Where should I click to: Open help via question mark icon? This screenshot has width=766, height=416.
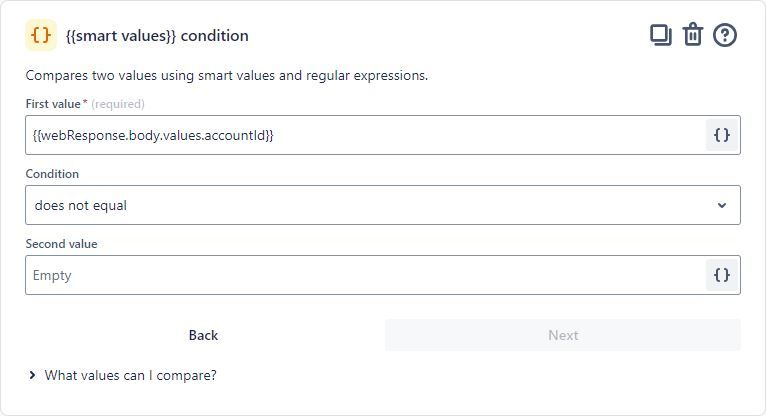[725, 35]
